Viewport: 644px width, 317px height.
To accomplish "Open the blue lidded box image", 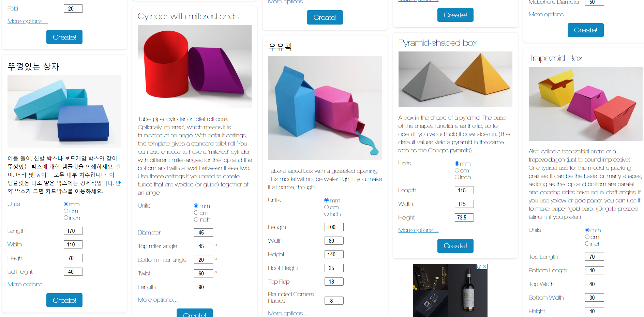I will click(x=64, y=111).
